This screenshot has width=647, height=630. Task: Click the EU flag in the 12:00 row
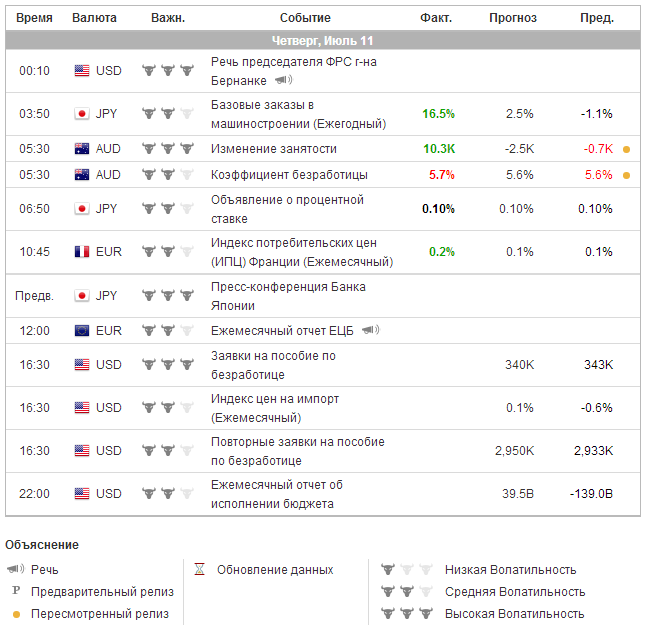82,330
